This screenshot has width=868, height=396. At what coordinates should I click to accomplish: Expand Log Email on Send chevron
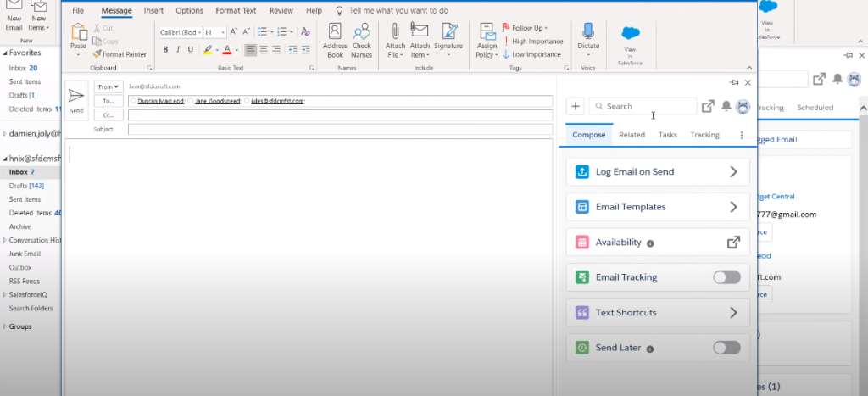point(733,172)
